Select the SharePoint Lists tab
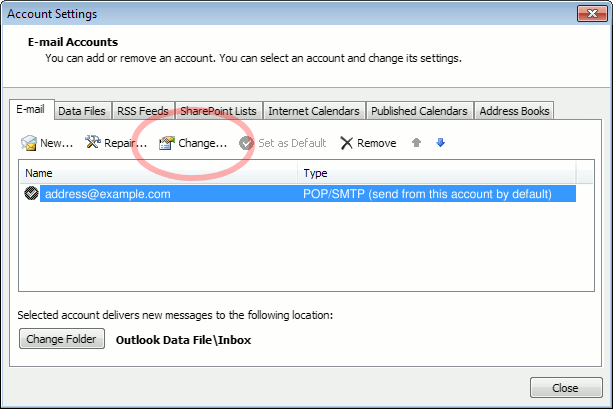The height and width of the screenshot is (409, 613). pyautogui.click(x=220, y=111)
